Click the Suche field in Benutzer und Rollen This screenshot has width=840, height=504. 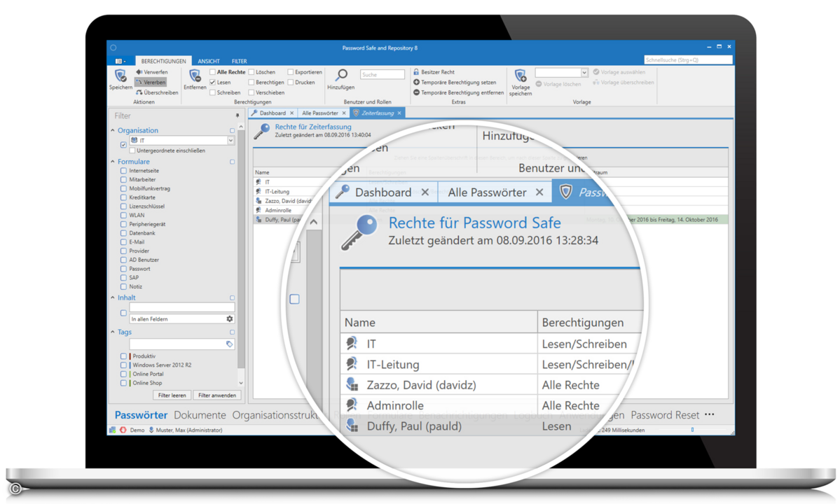[x=382, y=74]
